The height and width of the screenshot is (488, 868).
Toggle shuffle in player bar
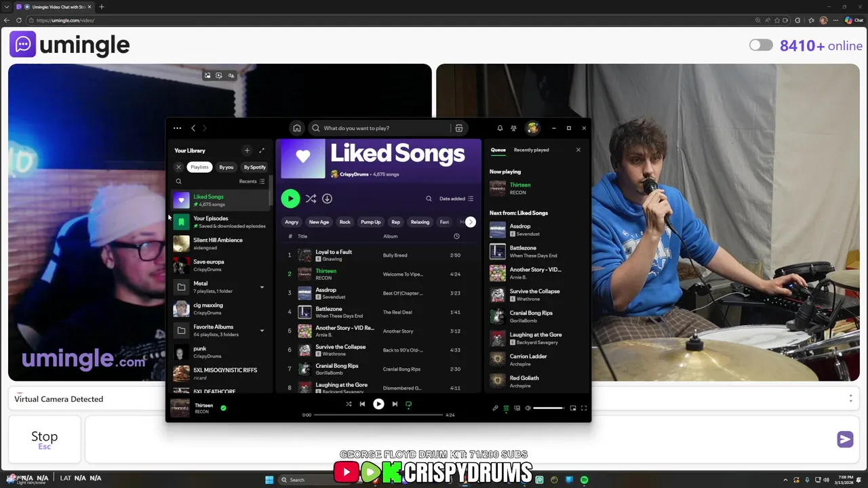click(x=349, y=404)
